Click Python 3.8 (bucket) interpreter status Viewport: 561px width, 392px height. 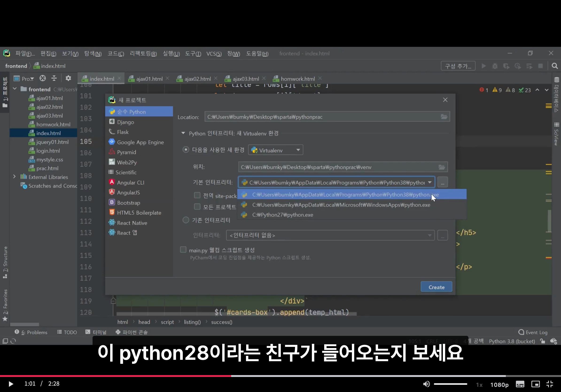pos(512,341)
